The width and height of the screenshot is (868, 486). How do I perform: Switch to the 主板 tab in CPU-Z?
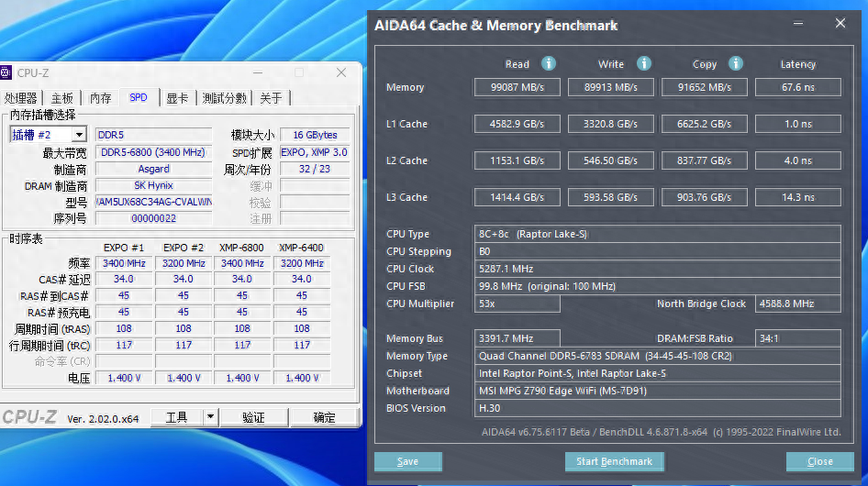point(62,98)
